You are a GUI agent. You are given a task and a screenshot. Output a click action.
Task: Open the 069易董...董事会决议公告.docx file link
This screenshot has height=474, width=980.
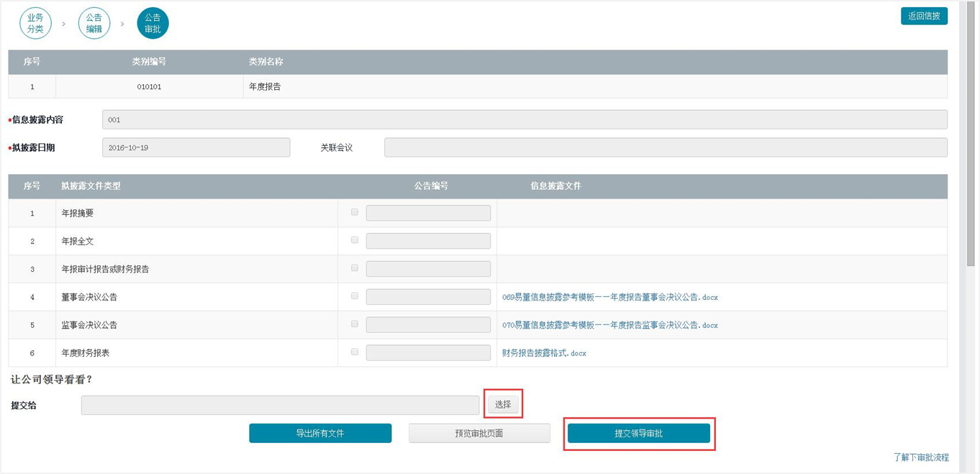(610, 297)
